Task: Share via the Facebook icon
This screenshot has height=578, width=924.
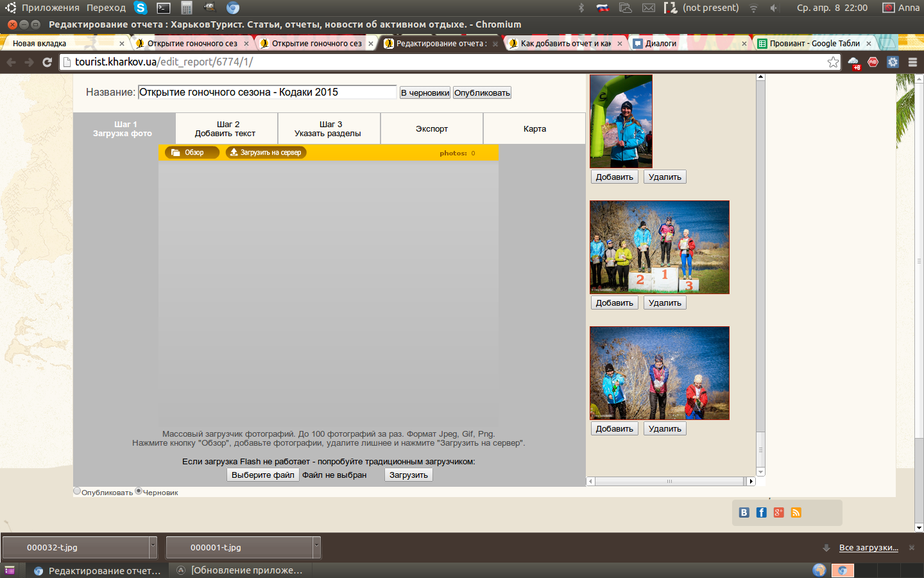Action: tap(761, 512)
